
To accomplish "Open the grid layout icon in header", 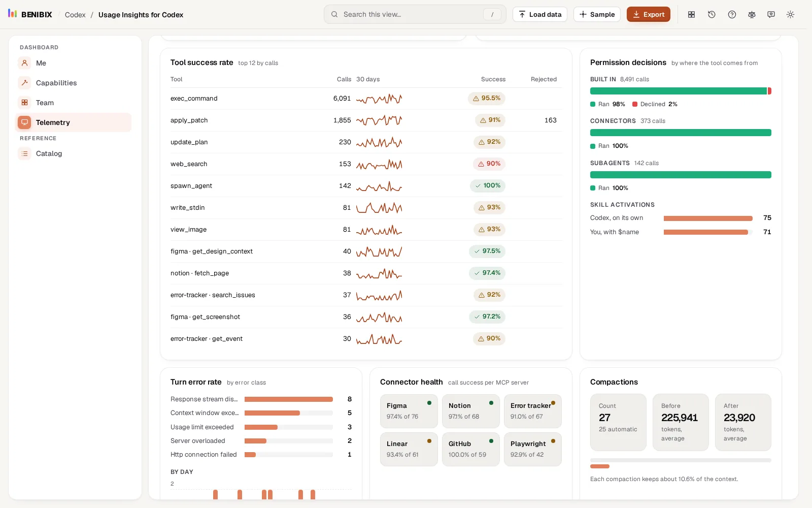I will point(691,15).
